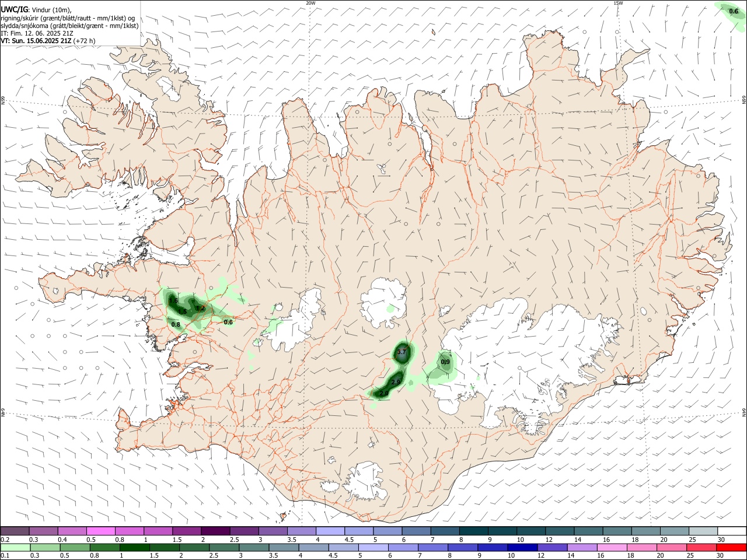
Task: Click the 0.6 value over western Iceland
Action: tap(228, 322)
